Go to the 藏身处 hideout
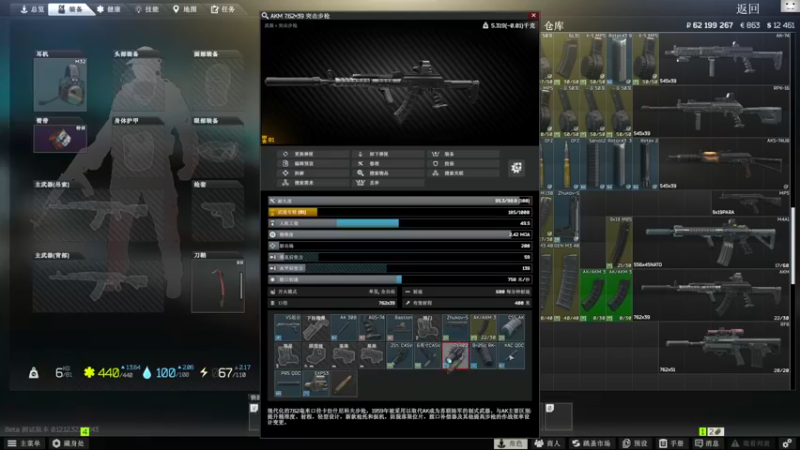This screenshot has width=800, height=450. [x=68, y=443]
